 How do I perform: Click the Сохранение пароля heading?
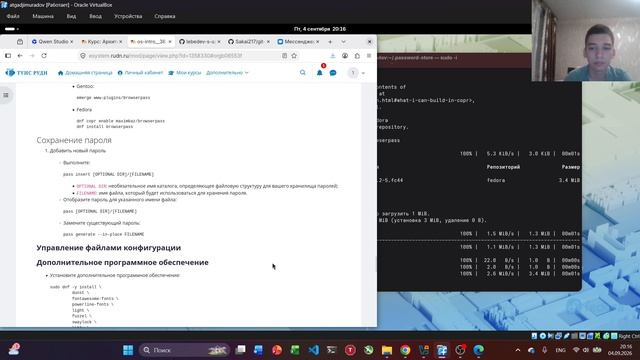point(74,140)
